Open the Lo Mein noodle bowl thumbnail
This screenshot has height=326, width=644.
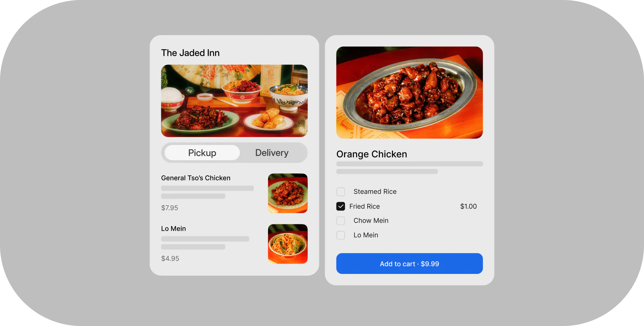pos(287,244)
